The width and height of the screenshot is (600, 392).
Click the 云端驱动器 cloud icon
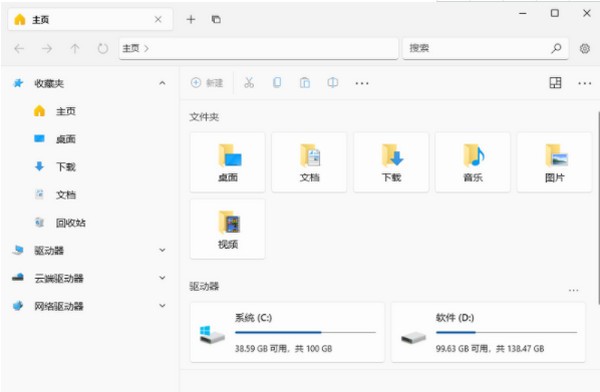[18, 278]
